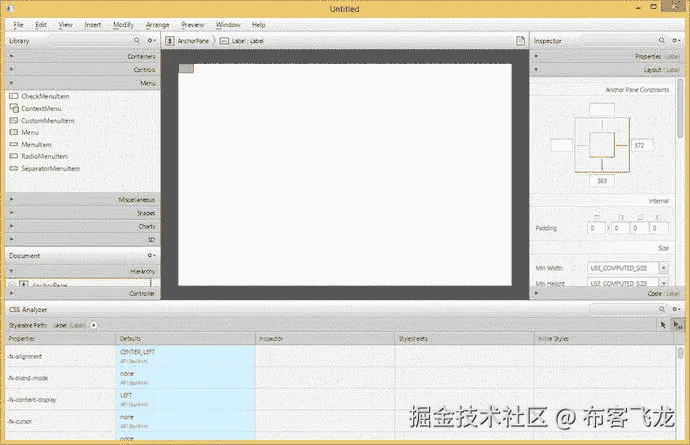The width and height of the screenshot is (690, 445).
Task: Collapse the Layout : Label inspector section
Action: [x=607, y=69]
